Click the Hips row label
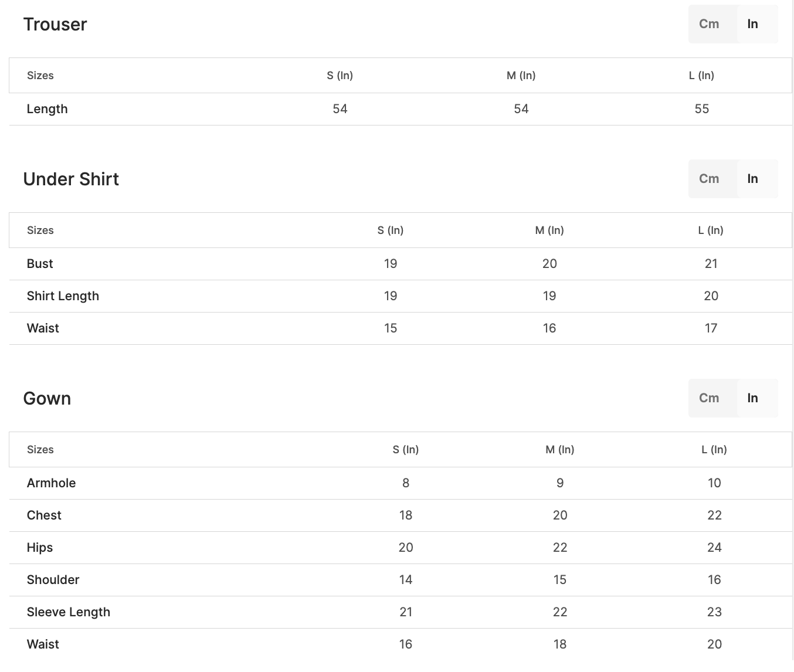The image size is (794, 672). 40,548
